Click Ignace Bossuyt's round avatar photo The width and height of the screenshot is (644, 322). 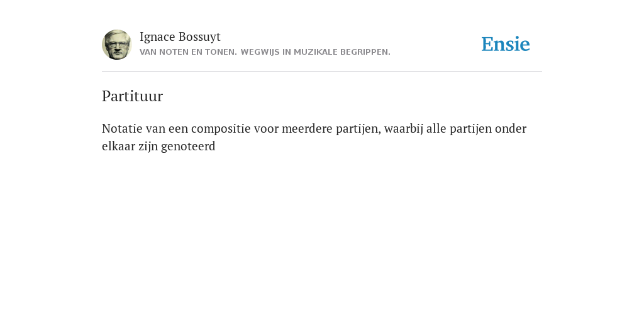point(116,45)
